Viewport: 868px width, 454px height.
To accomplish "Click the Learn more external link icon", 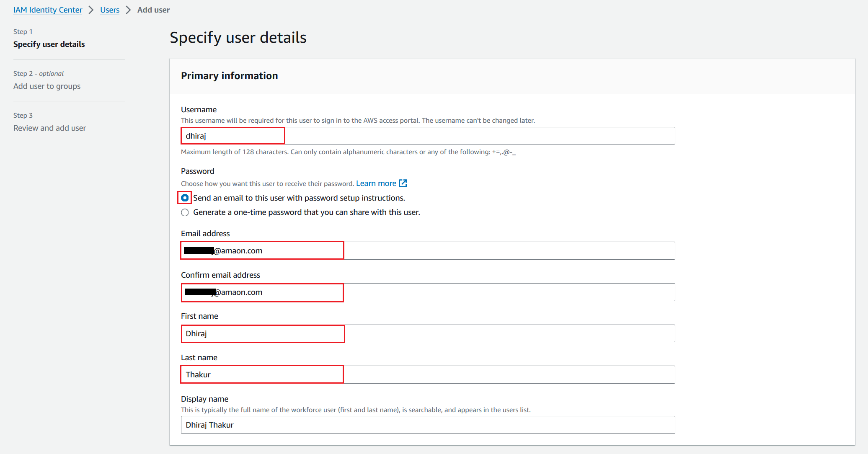I will (403, 183).
